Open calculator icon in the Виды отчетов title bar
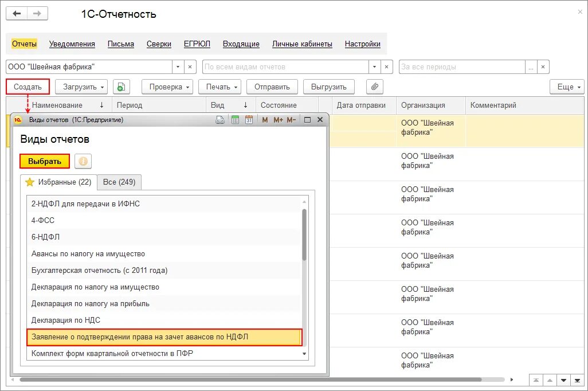Screen dimensions: 588x391 (x=235, y=120)
